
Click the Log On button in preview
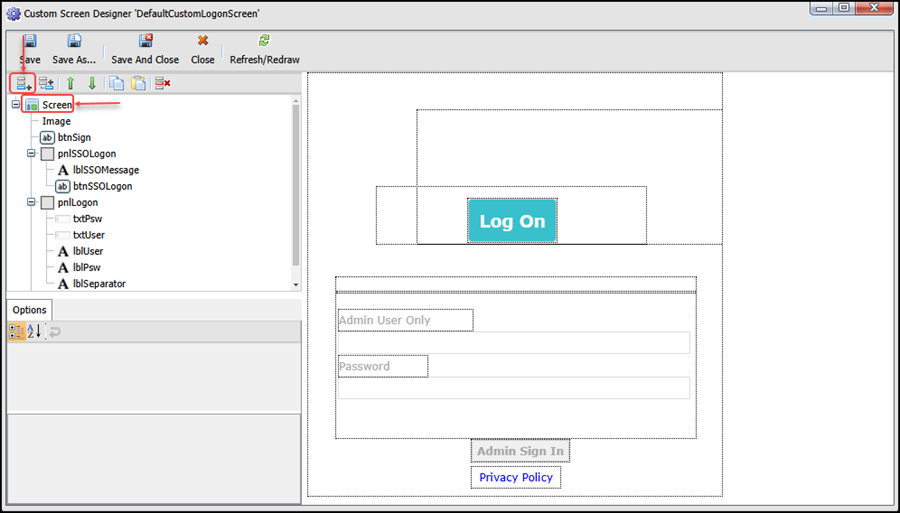point(512,221)
